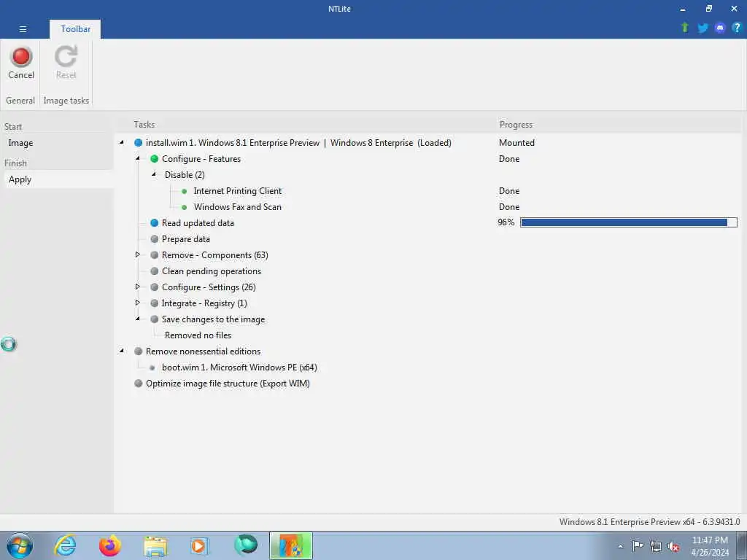
Task: Click the gray dot beside Remove nonessential editions
Action: click(x=138, y=351)
